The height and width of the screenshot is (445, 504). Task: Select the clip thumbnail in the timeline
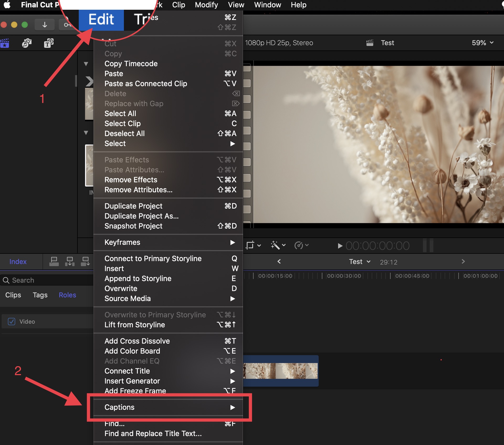pyautogui.click(x=281, y=371)
